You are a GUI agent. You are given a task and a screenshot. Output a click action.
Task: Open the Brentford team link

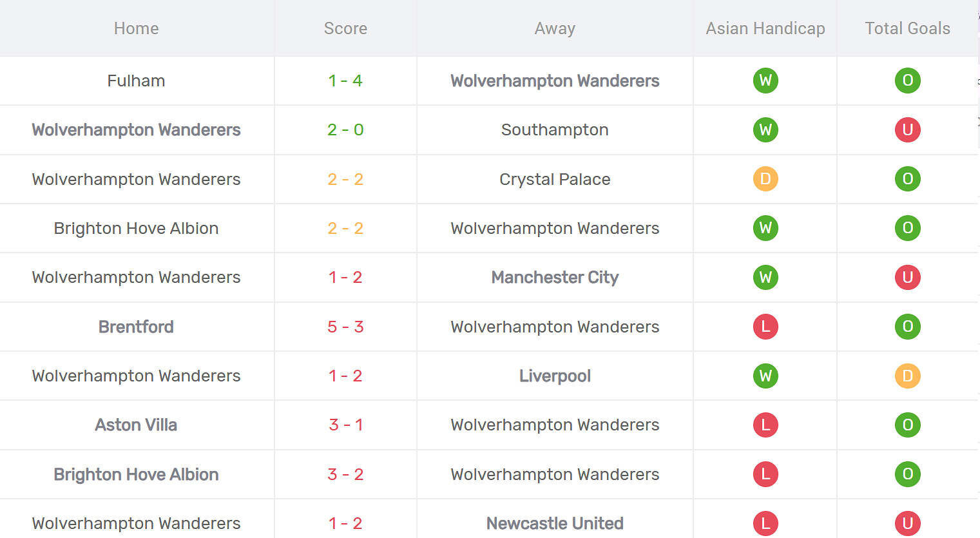pos(136,327)
